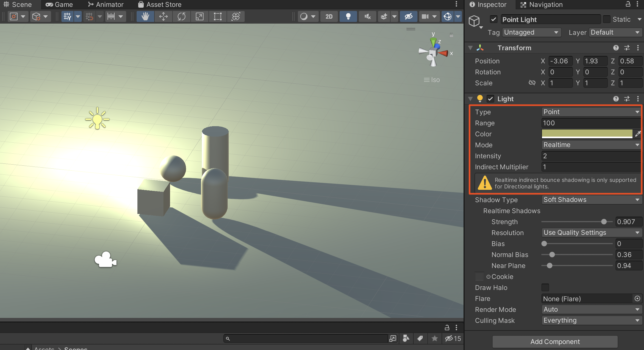The image size is (644, 350).
Task: Open the Shadow Type dropdown
Action: point(591,200)
